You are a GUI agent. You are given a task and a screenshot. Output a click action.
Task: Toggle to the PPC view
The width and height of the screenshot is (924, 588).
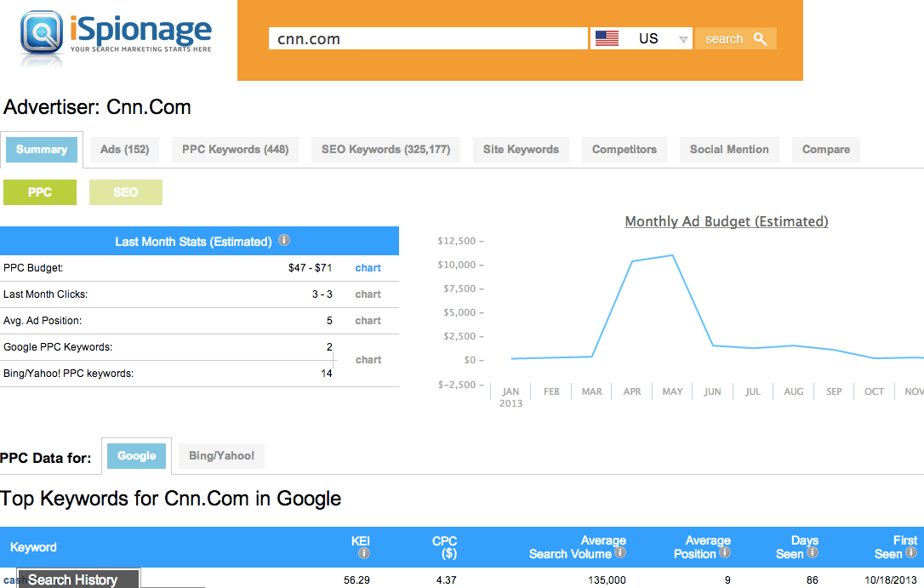[x=40, y=192]
